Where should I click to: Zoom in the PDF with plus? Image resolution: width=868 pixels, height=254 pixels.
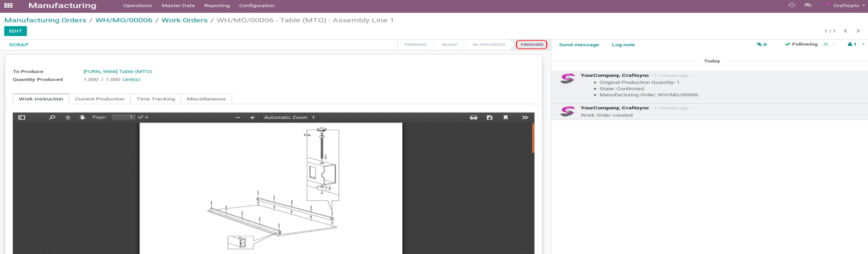click(x=252, y=117)
